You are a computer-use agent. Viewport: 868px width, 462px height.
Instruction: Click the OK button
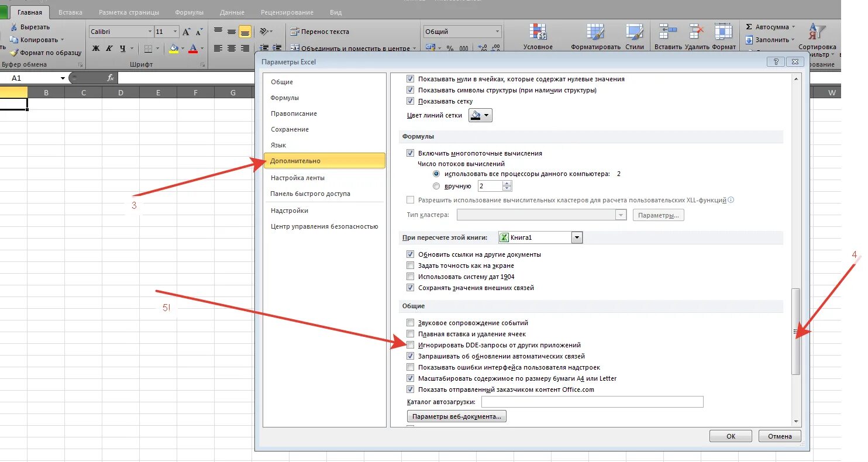pos(731,436)
